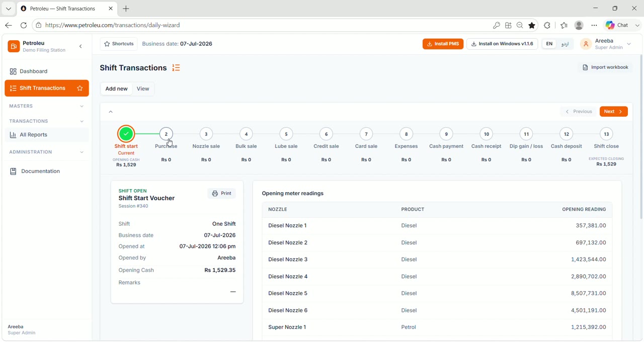Refresh the page in the browser toolbar
Viewport: 644px width, 342px height.
point(24,25)
